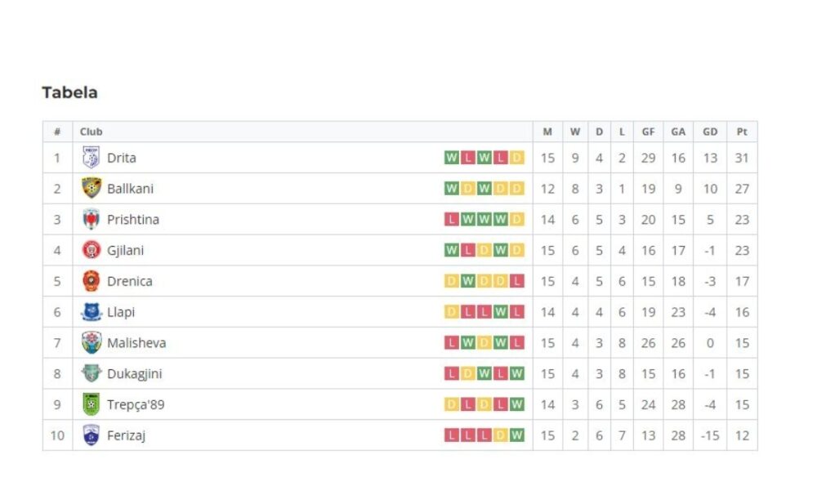Image resolution: width=817 pixels, height=504 pixels.
Task: Click the Pt column header
Action: point(742,132)
